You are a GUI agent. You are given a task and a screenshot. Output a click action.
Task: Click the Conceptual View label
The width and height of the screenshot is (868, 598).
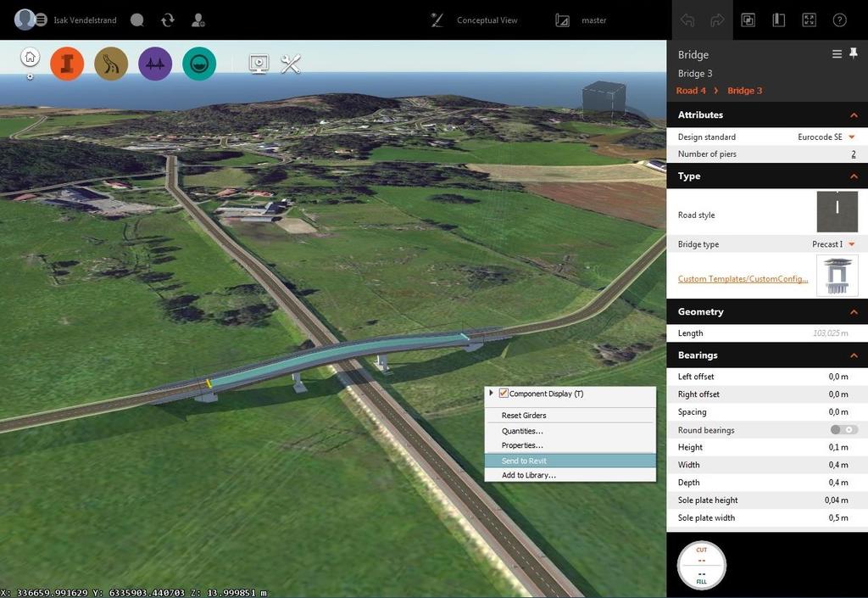487,20
